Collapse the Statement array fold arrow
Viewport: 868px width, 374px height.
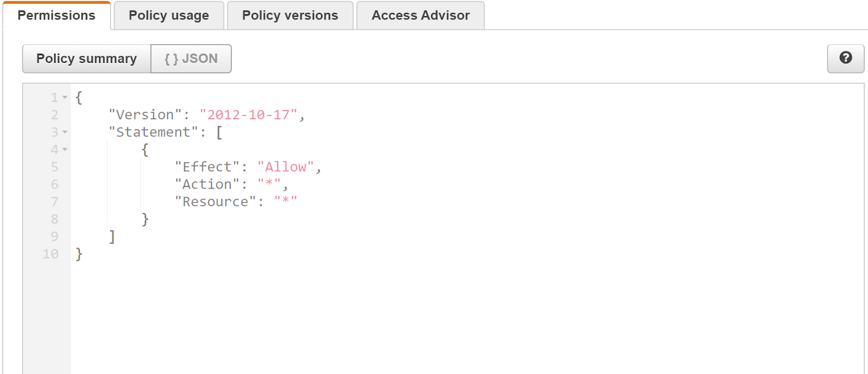pyautogui.click(x=65, y=132)
